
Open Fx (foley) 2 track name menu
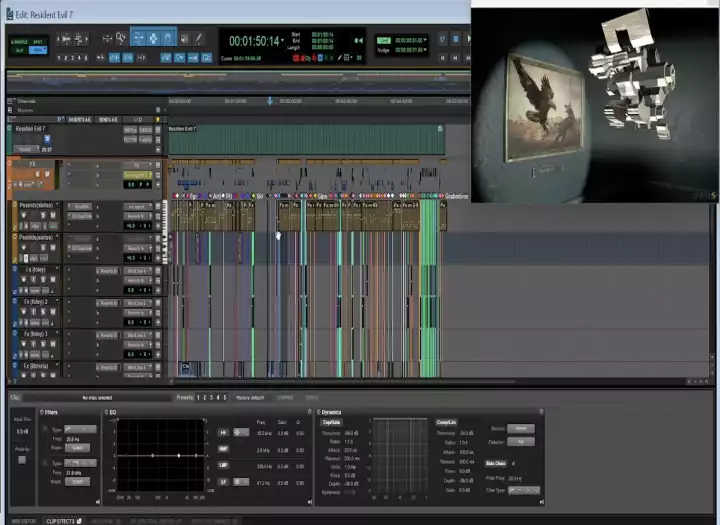point(37,302)
